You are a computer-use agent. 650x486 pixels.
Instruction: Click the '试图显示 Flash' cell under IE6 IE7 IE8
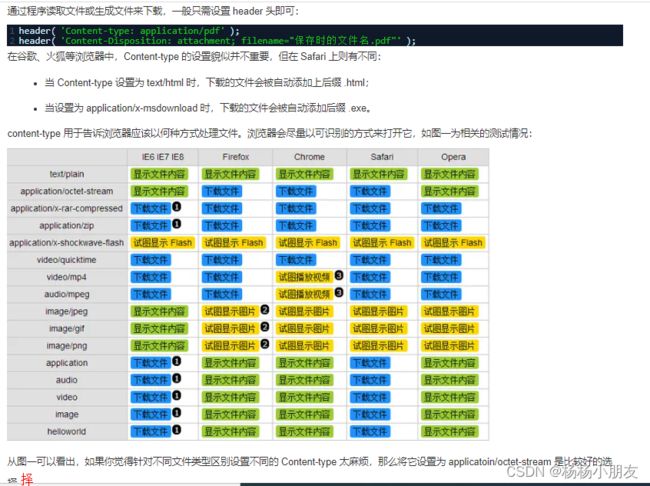(x=163, y=243)
